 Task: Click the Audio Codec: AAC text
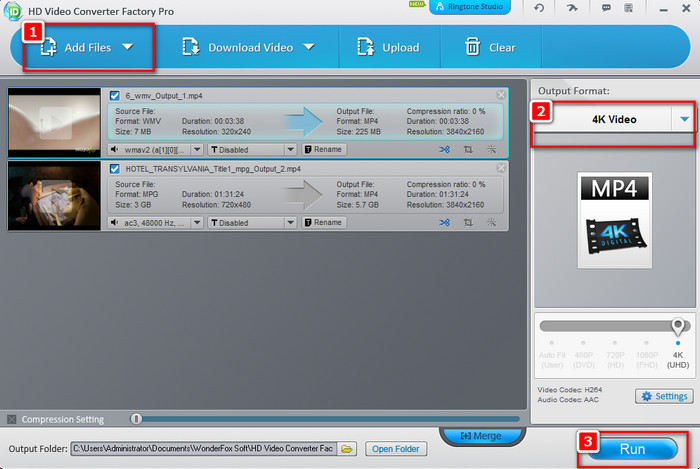pyautogui.click(x=568, y=400)
